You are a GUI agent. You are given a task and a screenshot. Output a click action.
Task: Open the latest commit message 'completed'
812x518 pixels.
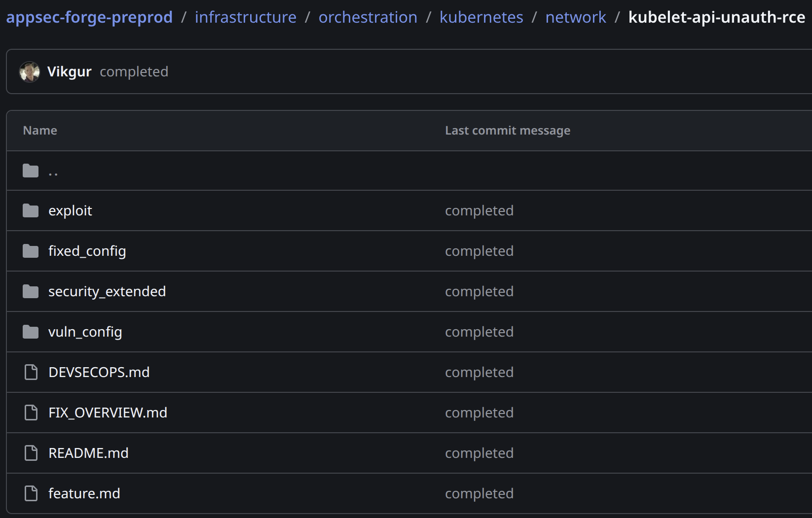(x=134, y=72)
